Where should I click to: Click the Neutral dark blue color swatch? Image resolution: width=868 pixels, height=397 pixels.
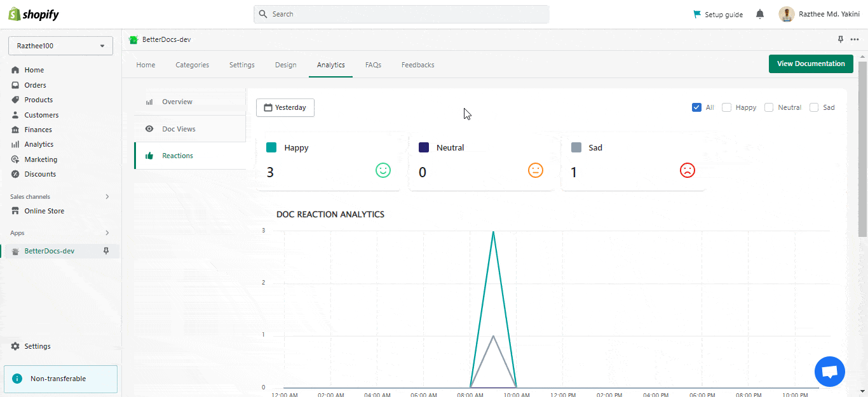pyautogui.click(x=424, y=147)
